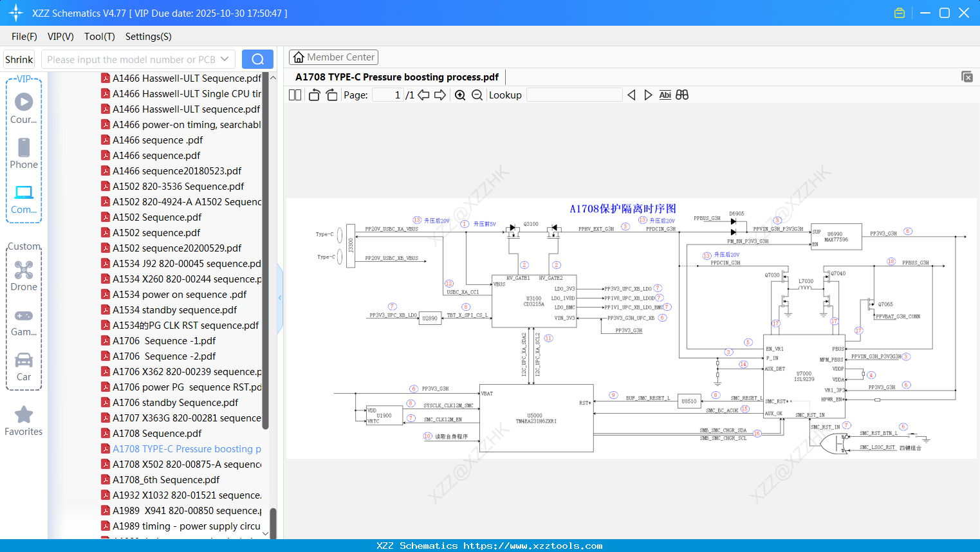Image resolution: width=980 pixels, height=552 pixels.
Task: Find previous Lookup result triangle
Action: click(631, 95)
